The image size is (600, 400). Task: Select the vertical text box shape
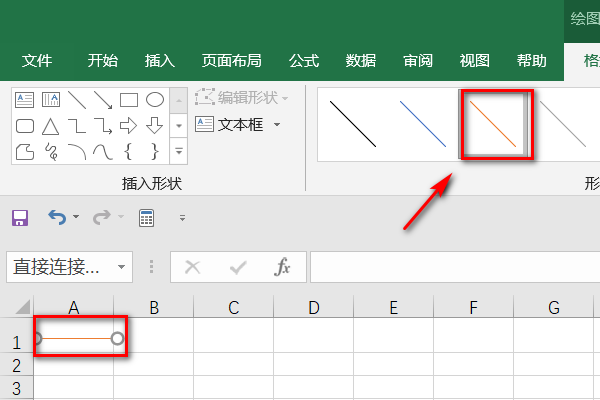[x=51, y=100]
